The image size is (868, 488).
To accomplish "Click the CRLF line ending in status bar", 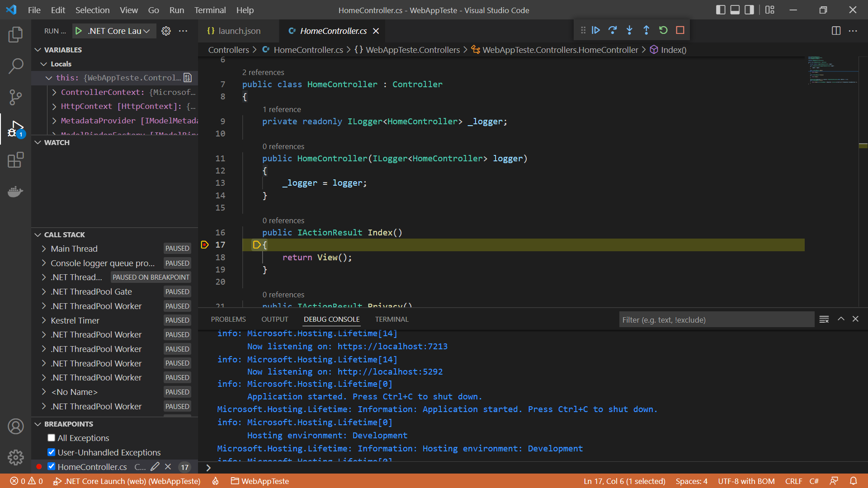I will pyautogui.click(x=793, y=481).
